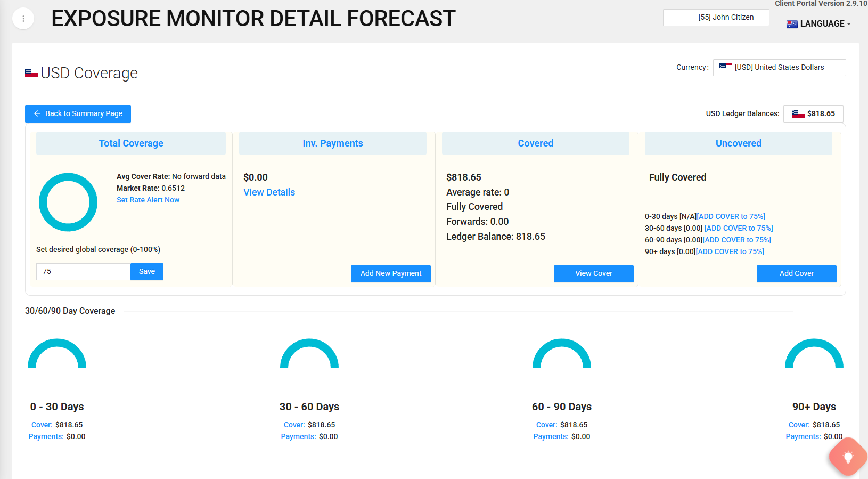Open the three-dot sidebar menu icon
The image size is (868, 479).
coord(23,19)
